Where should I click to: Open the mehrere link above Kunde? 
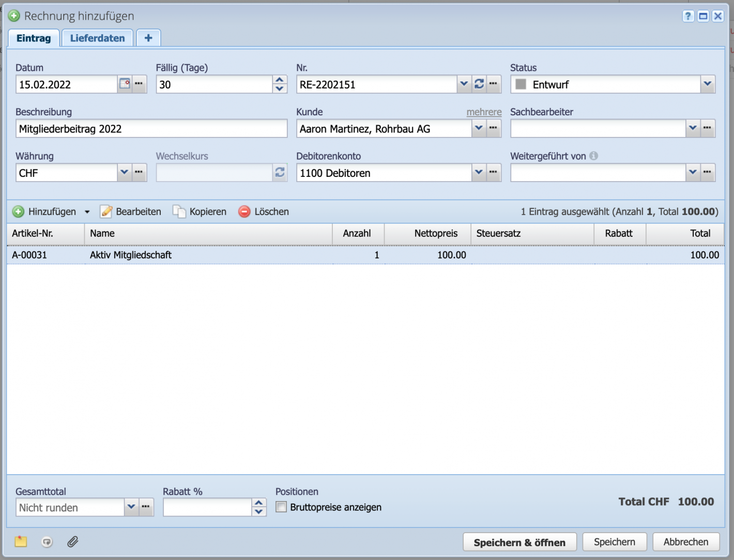click(484, 112)
